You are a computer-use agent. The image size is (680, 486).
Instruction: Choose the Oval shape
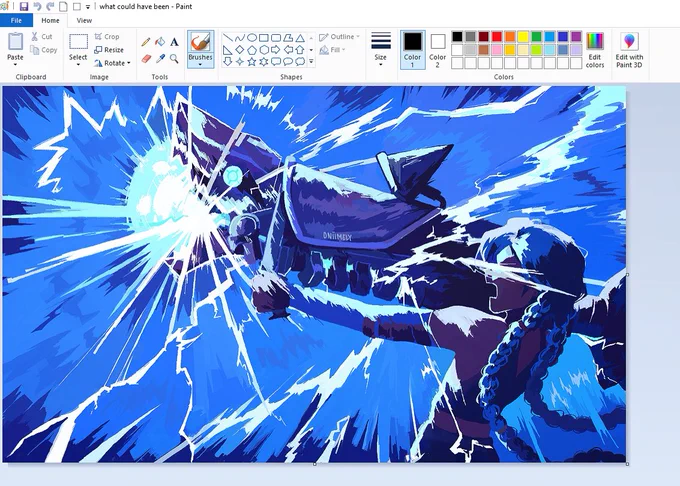(x=252, y=38)
